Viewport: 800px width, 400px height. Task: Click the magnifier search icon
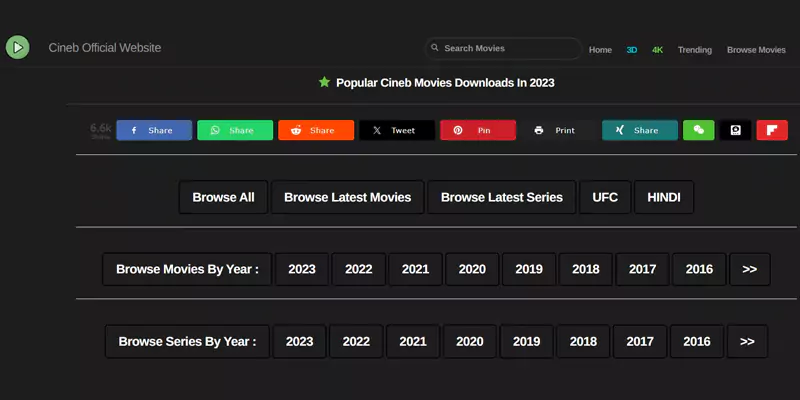(435, 47)
